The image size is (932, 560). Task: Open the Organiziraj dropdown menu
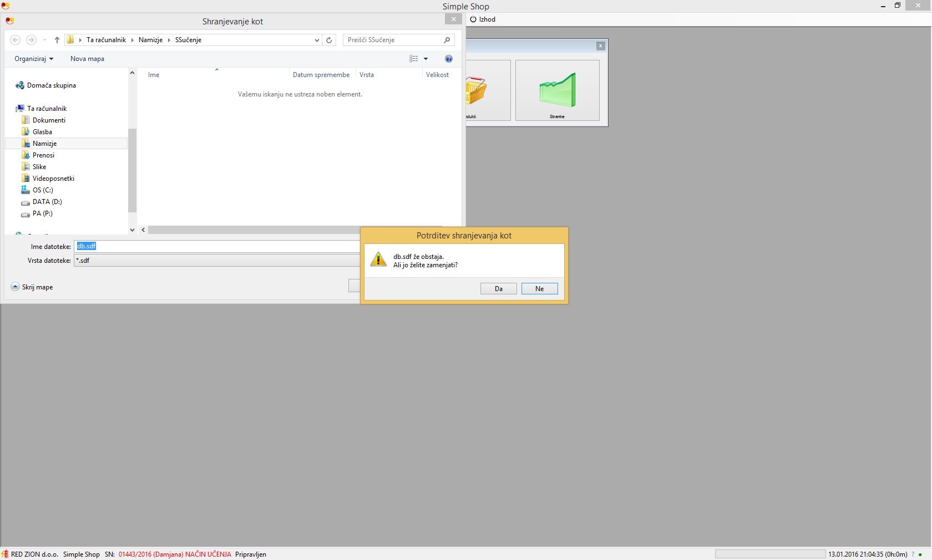[x=34, y=59]
